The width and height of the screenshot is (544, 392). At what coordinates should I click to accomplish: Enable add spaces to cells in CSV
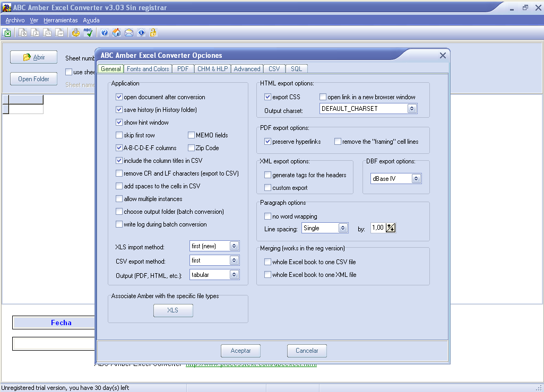(119, 186)
